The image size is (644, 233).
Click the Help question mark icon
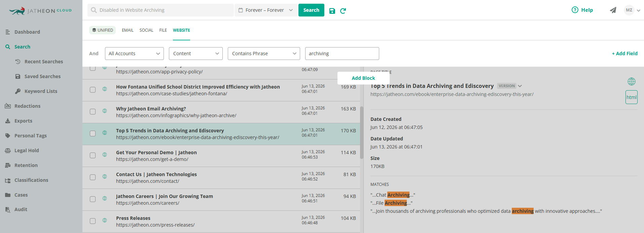tap(575, 10)
